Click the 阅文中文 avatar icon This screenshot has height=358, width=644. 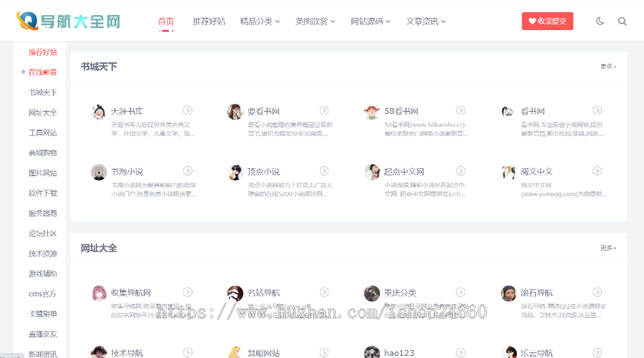click(x=509, y=173)
